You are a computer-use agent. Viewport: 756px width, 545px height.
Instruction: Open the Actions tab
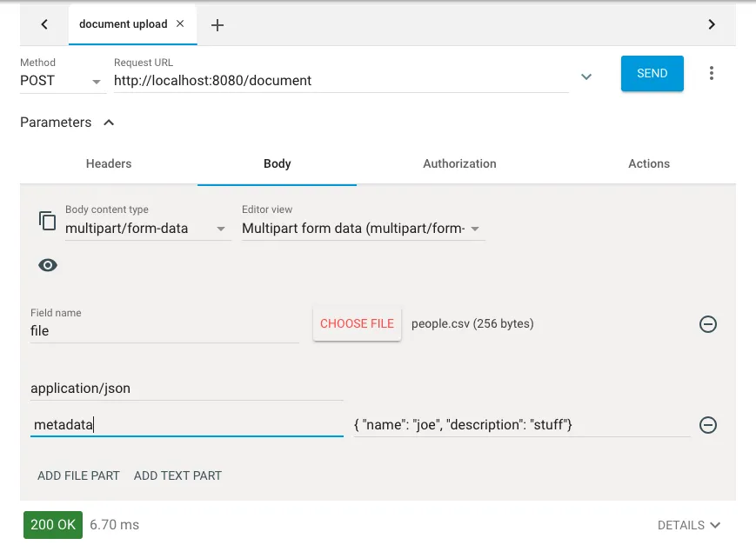tap(649, 163)
